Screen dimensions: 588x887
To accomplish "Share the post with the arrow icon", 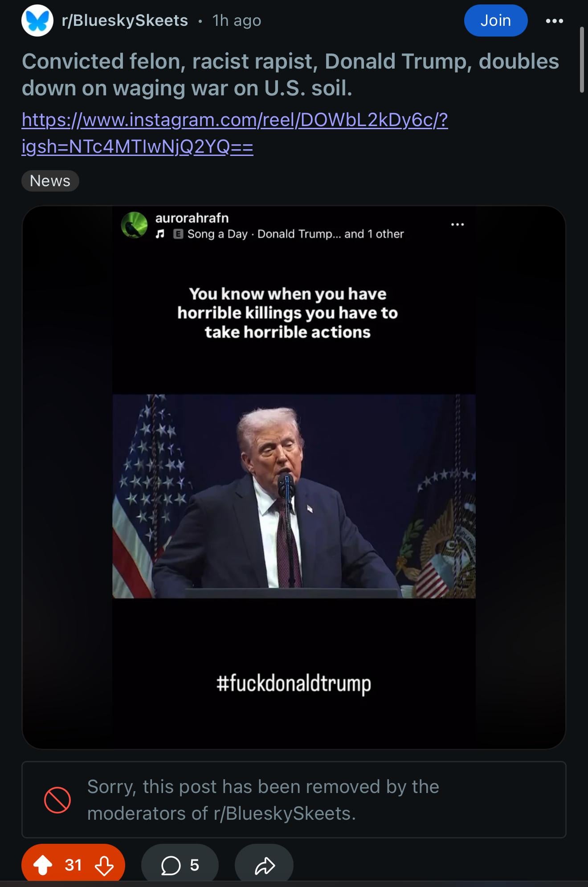I will [264, 865].
